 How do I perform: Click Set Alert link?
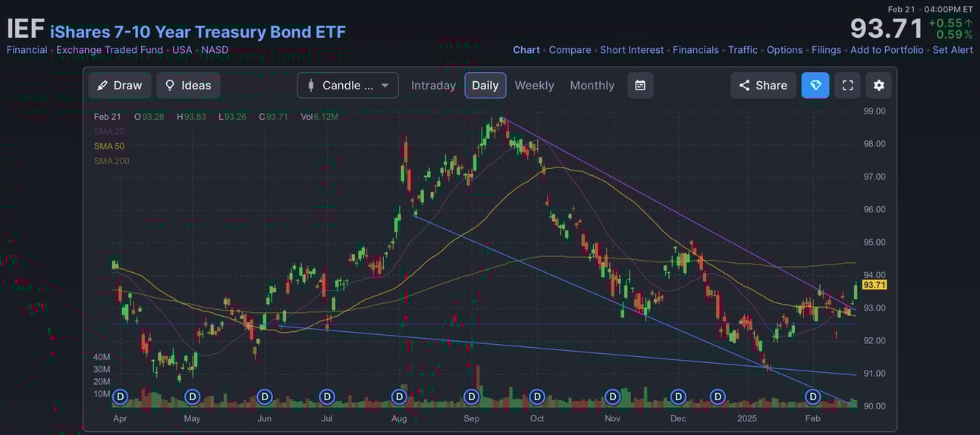953,50
